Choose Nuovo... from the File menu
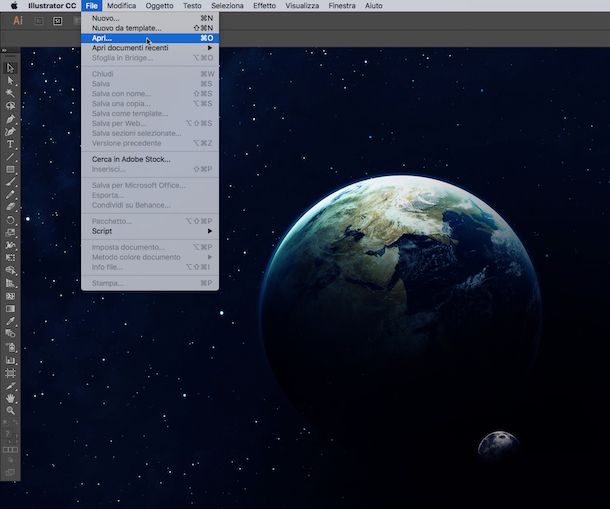 tap(150, 18)
